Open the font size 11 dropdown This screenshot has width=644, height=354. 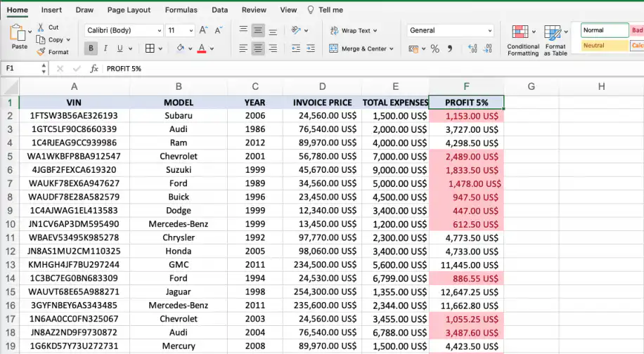coord(191,30)
